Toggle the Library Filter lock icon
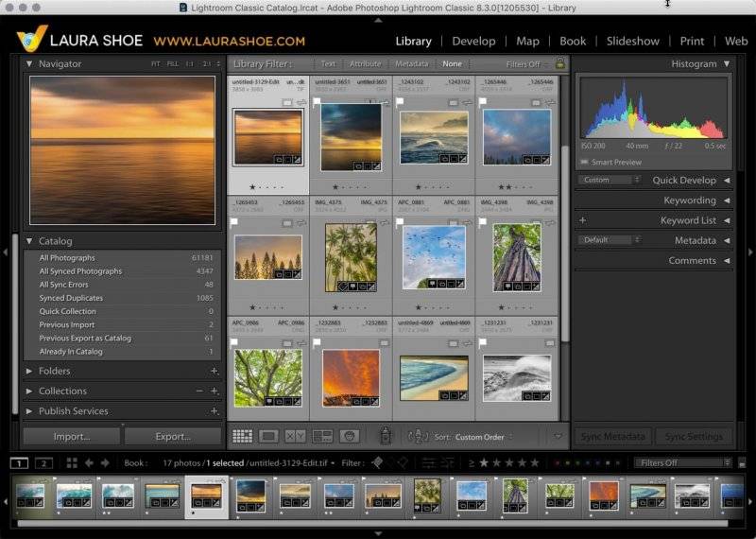 (x=559, y=63)
